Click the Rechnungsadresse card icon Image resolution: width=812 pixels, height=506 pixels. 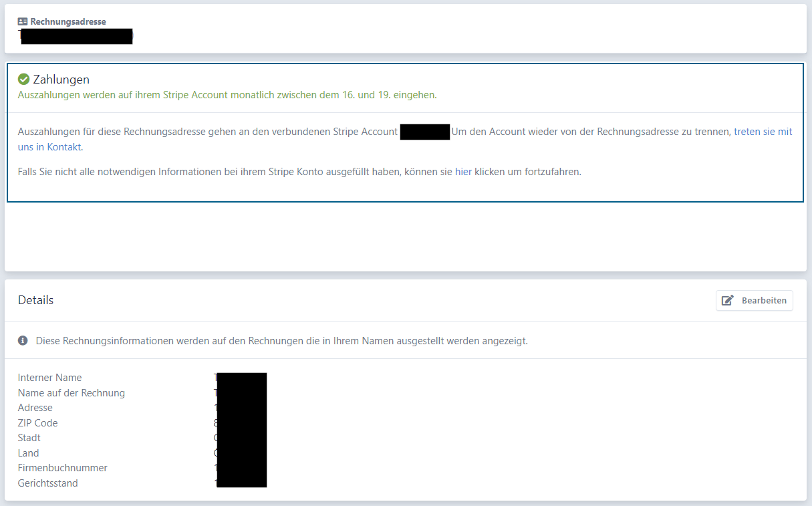[x=23, y=21]
